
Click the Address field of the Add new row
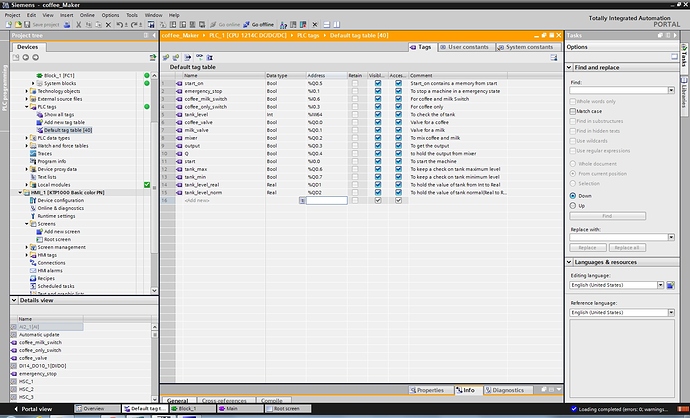coord(327,200)
